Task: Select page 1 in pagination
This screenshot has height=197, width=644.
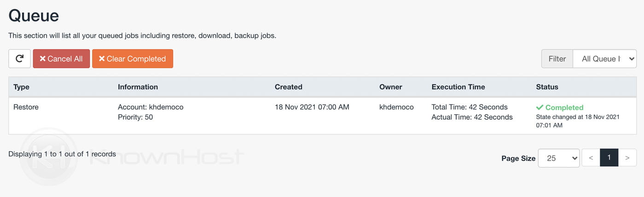Action: (609, 158)
